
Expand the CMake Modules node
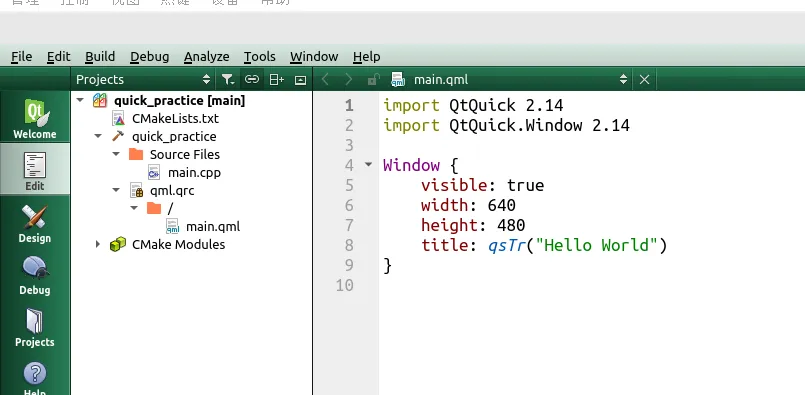point(98,244)
